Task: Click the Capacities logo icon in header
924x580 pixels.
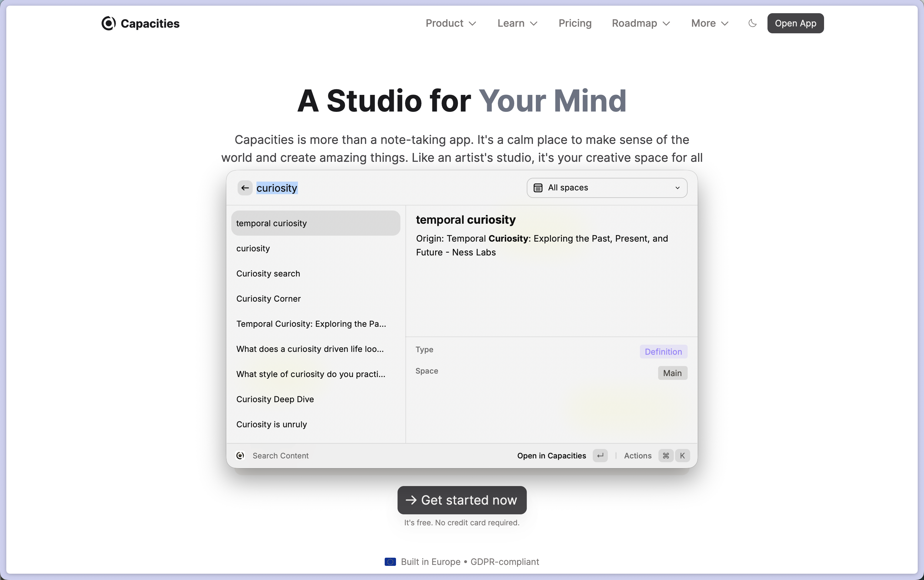Action: (108, 23)
